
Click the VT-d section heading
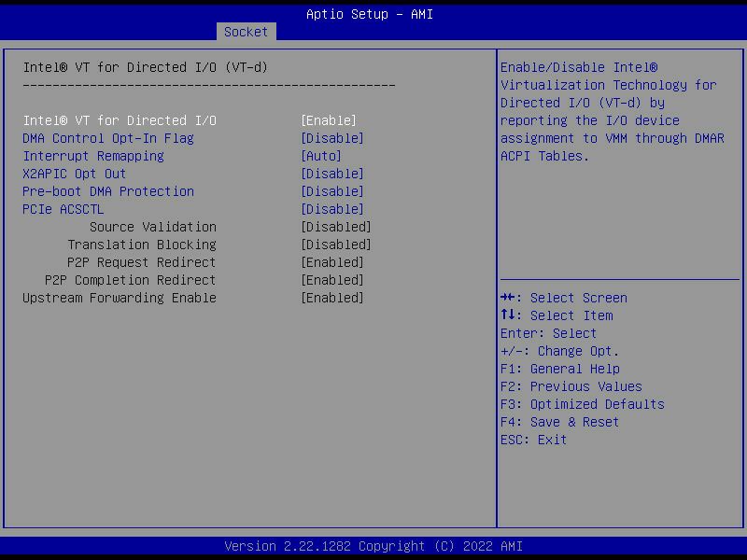pyautogui.click(x=146, y=67)
